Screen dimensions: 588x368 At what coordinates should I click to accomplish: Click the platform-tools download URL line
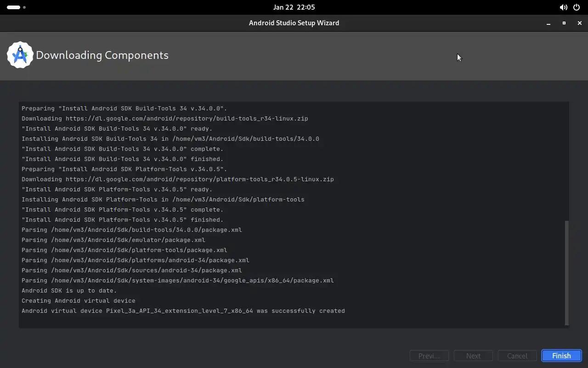(177, 179)
